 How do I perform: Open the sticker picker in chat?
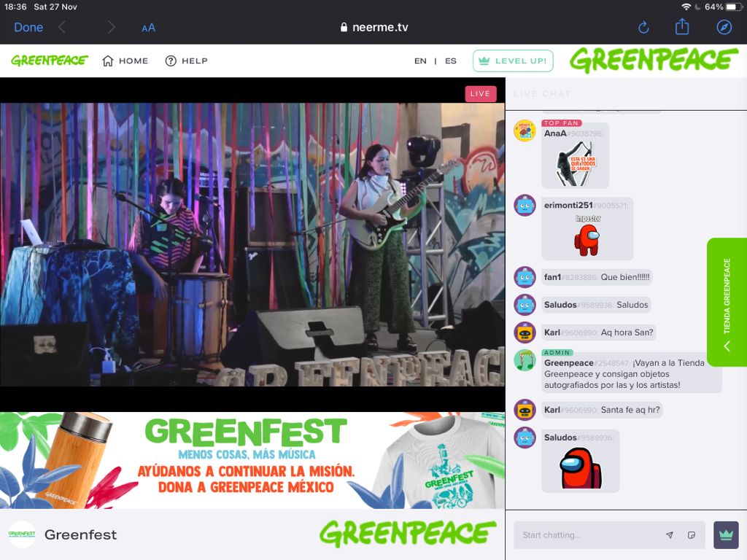click(691, 535)
